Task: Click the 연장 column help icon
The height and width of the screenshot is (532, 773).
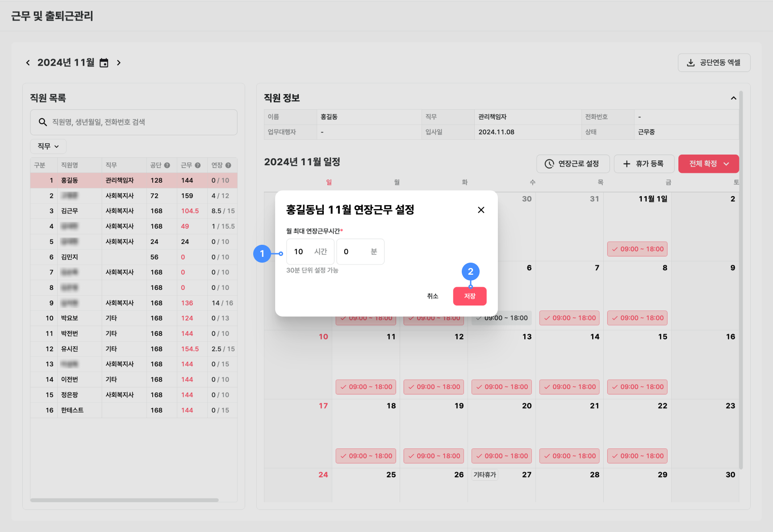Action: tap(228, 165)
